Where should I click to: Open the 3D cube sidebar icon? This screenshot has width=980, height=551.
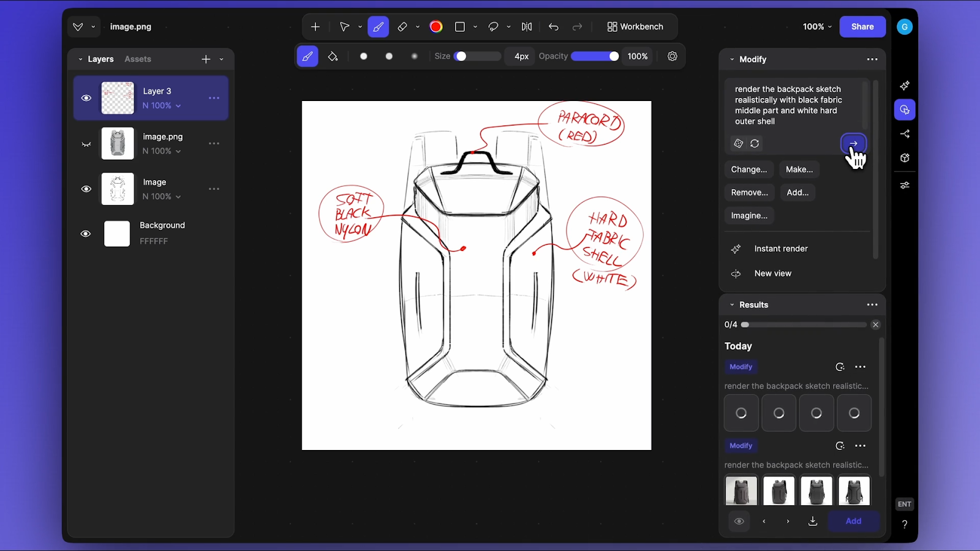coord(905,158)
